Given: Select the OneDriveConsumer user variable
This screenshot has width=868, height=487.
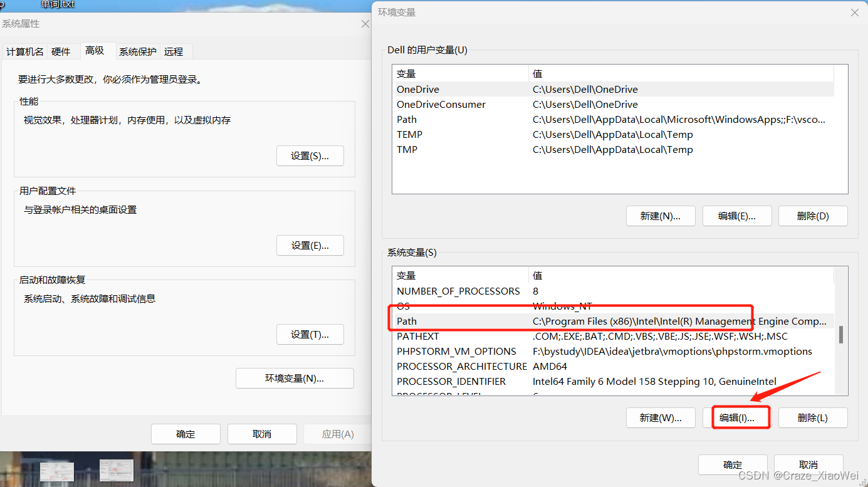Looking at the screenshot, I should [613, 105].
